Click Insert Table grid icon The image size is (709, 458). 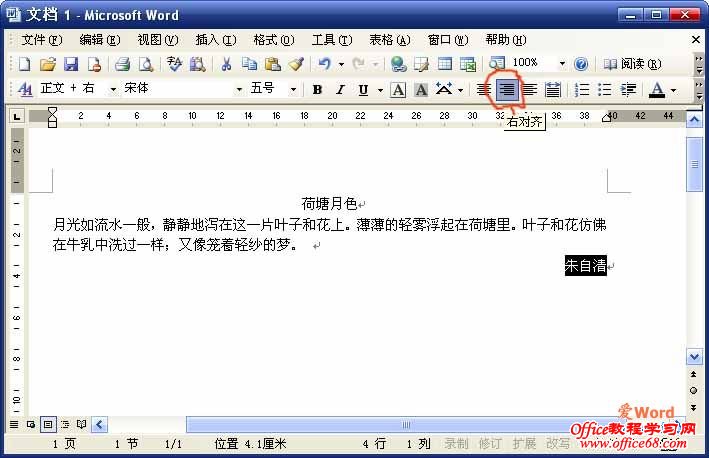point(445,64)
